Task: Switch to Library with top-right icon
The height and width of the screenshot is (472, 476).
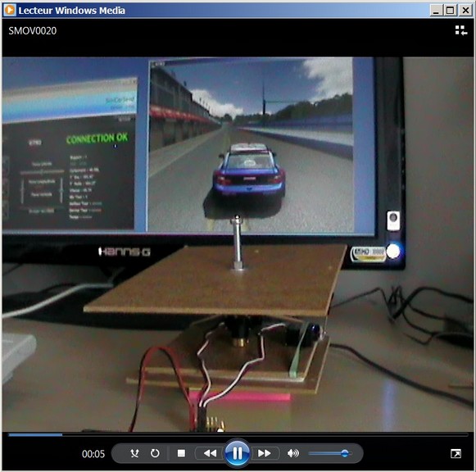Action: tap(460, 30)
